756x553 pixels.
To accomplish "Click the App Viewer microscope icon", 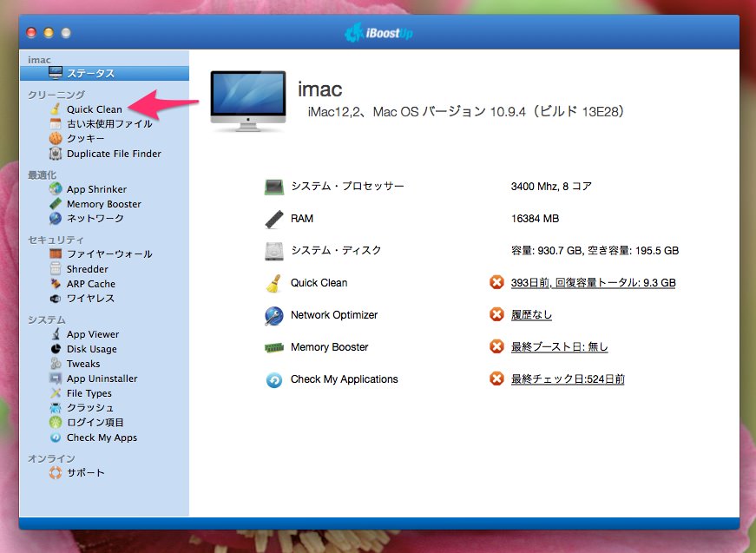I will 56,333.
